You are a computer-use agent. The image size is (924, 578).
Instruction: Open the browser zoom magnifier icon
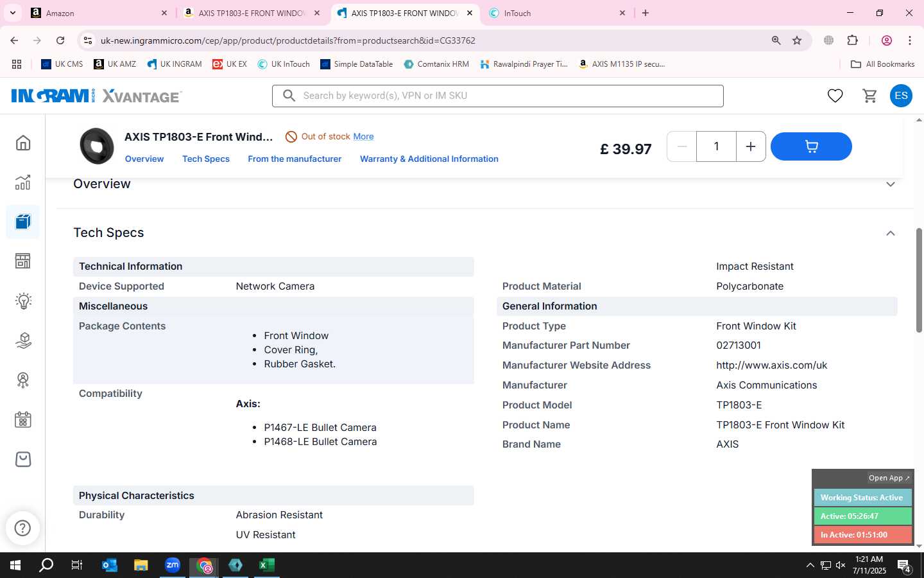point(776,40)
